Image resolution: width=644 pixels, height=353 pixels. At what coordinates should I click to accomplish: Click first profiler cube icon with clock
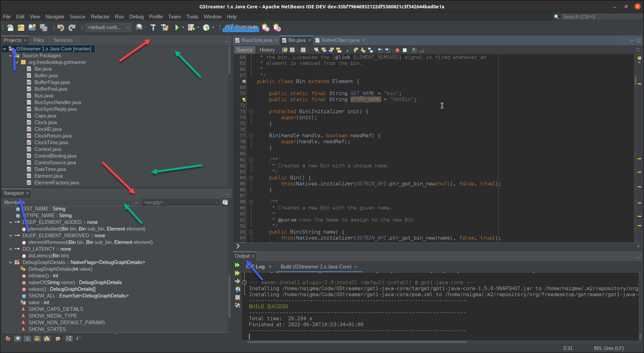pyautogui.click(x=265, y=27)
